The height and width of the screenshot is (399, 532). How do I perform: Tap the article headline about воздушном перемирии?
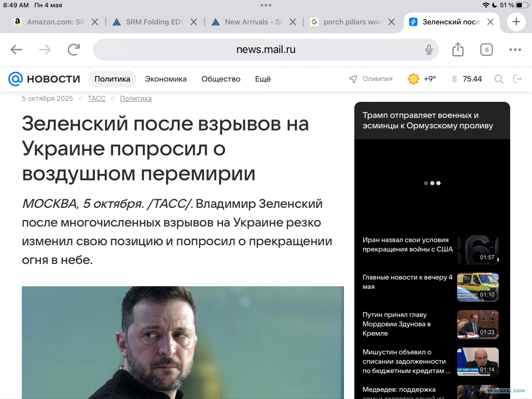(x=165, y=149)
